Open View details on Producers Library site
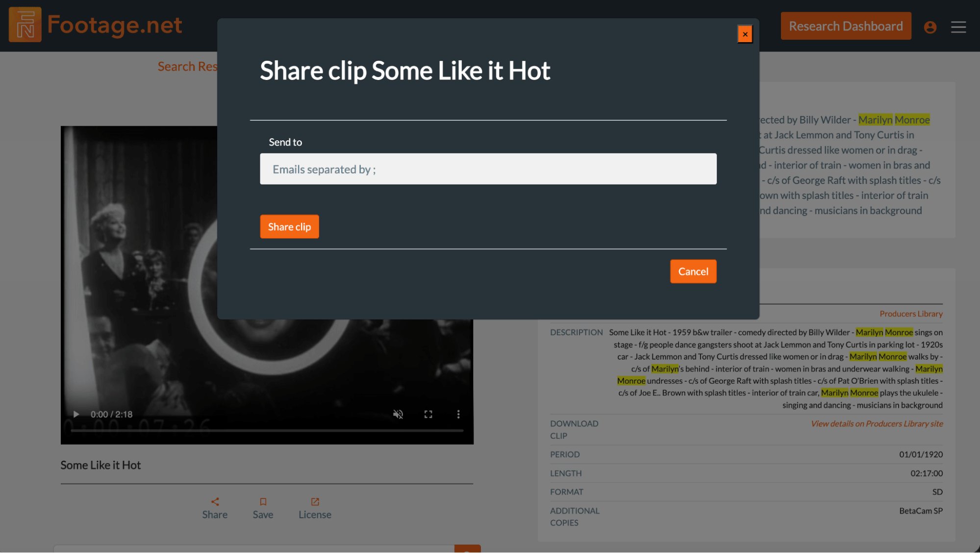The image size is (980, 553). pos(877,423)
